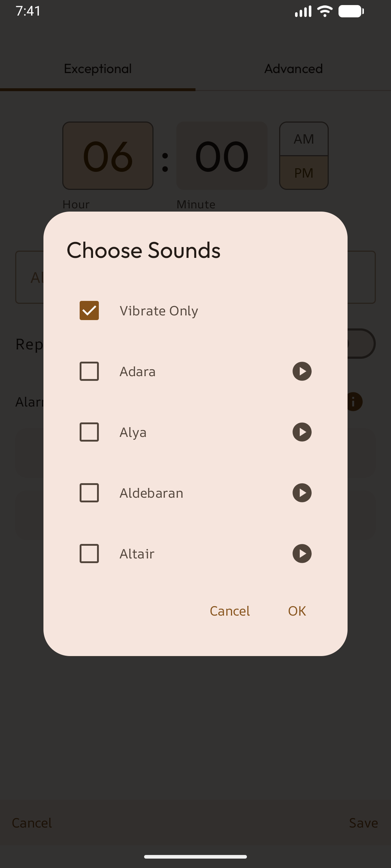Play the Altair sound preview
391x868 pixels.
click(x=302, y=553)
